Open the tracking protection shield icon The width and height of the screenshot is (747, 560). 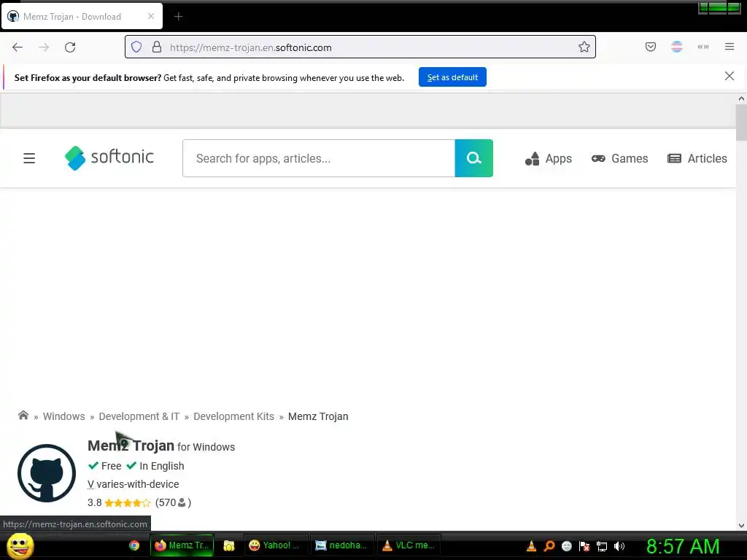[x=136, y=47]
